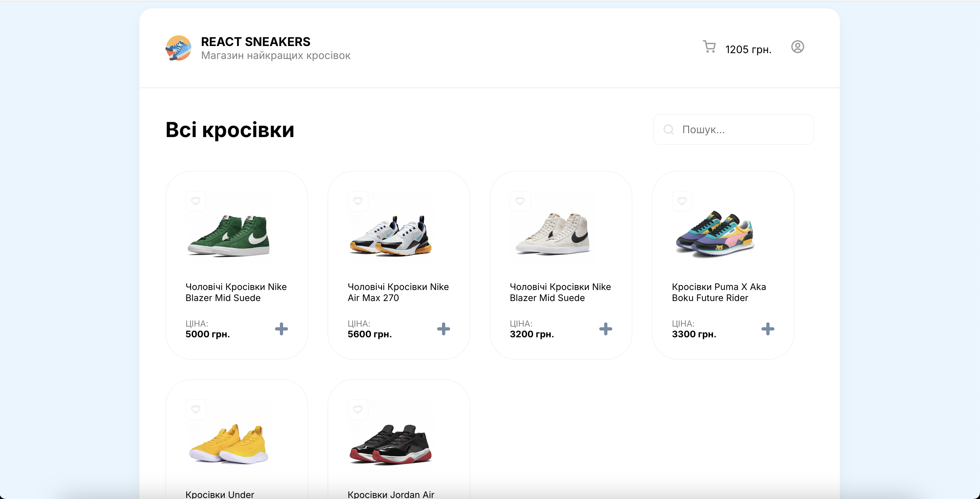Click the Магазин найкращих кросівок subtitle

(x=275, y=55)
